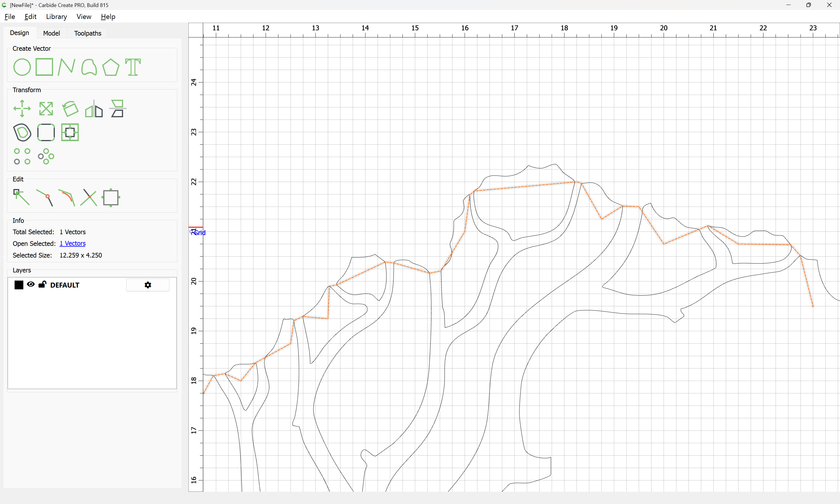Image resolution: width=840 pixels, height=504 pixels.
Task: Click the Circular Array icon
Action: (46, 156)
